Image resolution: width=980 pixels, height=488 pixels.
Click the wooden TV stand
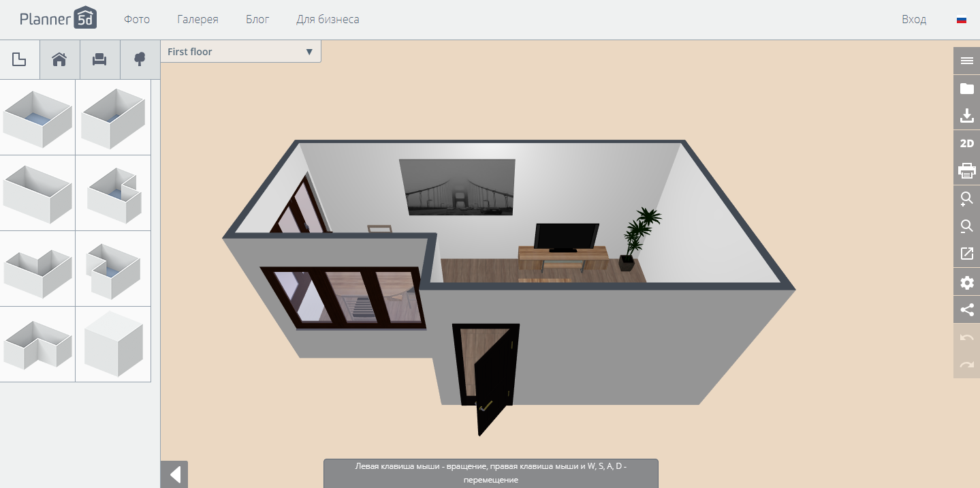(x=563, y=259)
